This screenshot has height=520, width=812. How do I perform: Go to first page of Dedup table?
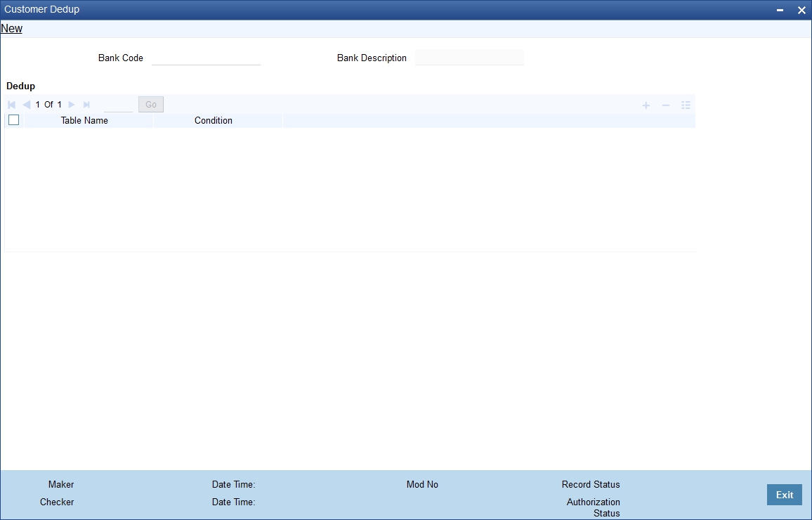coord(11,105)
